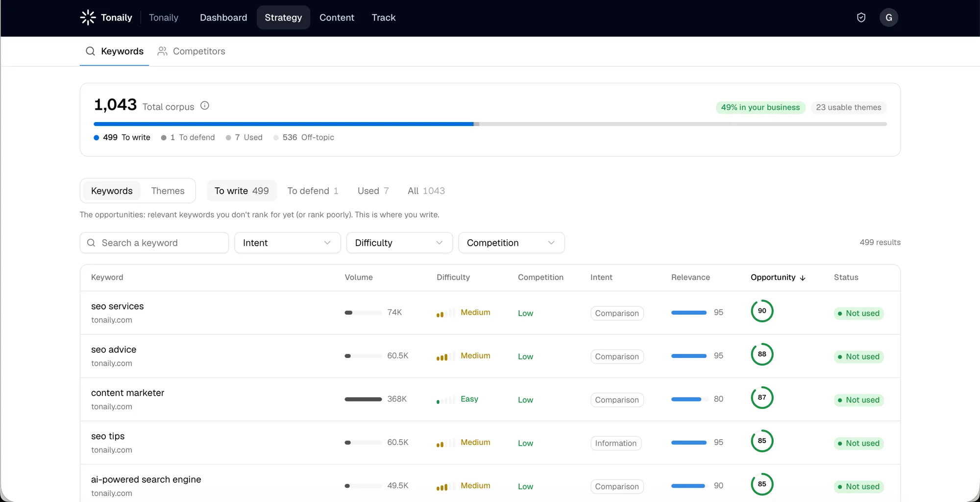This screenshot has width=980, height=502.
Task: Open the content marketer keyword row
Action: point(490,400)
